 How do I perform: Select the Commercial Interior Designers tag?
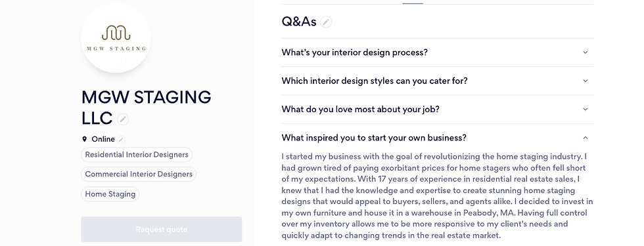point(139,174)
